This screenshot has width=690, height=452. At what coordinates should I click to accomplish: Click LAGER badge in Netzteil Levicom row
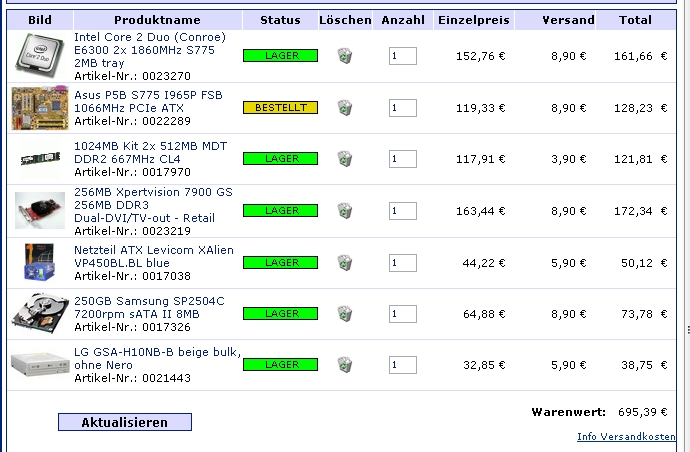[280, 262]
